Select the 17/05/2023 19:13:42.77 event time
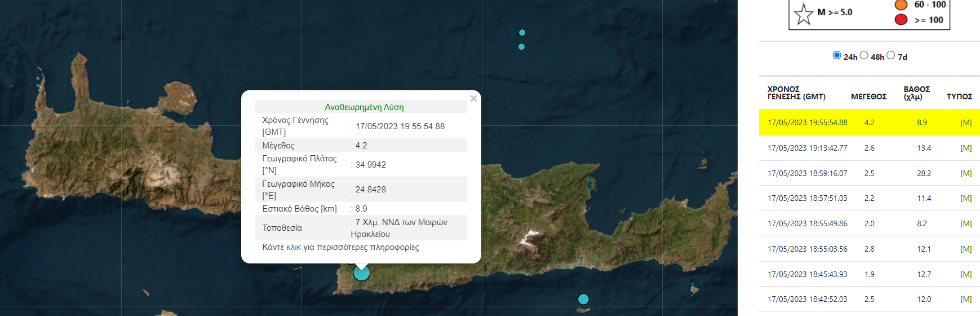Screen dimensions: 980x316 (807, 148)
